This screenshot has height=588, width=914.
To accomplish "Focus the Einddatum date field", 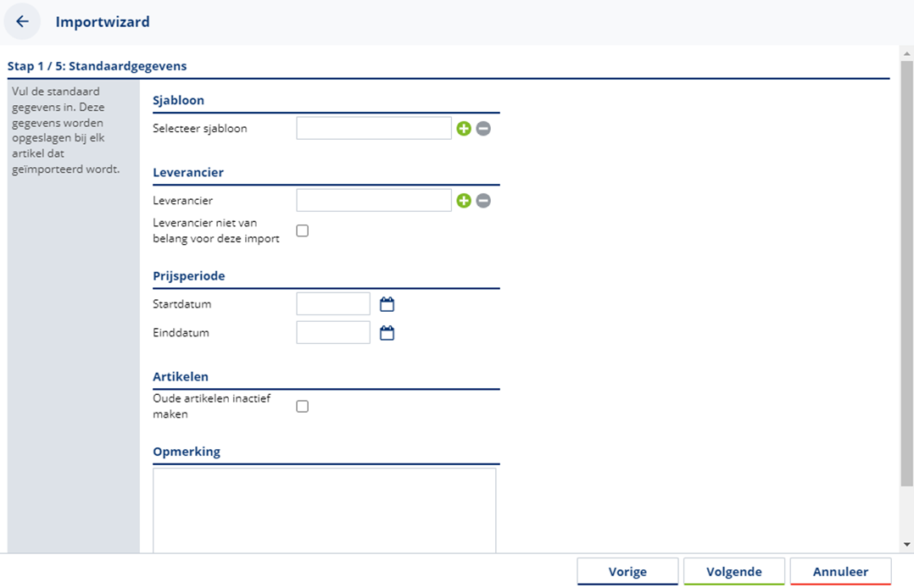I will pos(333,332).
